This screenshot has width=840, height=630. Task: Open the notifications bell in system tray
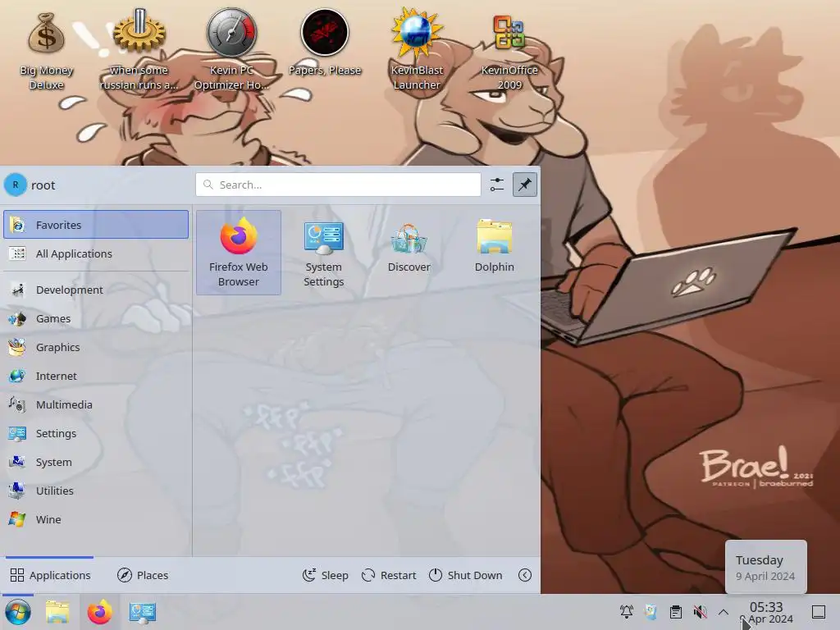click(626, 611)
